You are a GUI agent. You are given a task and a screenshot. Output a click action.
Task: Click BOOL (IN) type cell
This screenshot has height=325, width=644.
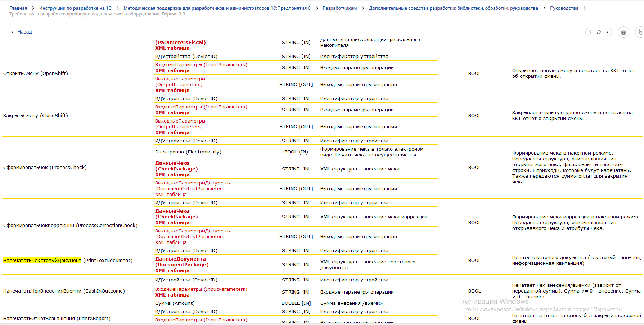[x=296, y=152]
